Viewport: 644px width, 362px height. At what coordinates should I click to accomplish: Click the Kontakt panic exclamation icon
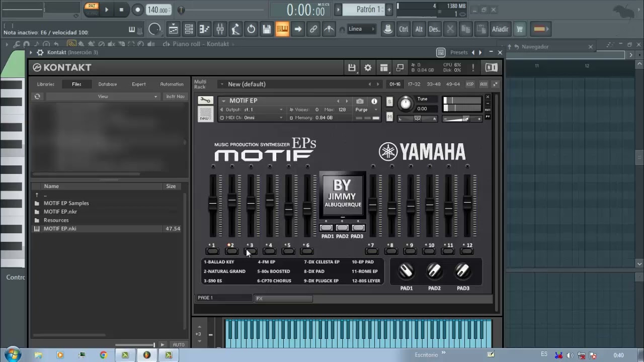(x=473, y=67)
